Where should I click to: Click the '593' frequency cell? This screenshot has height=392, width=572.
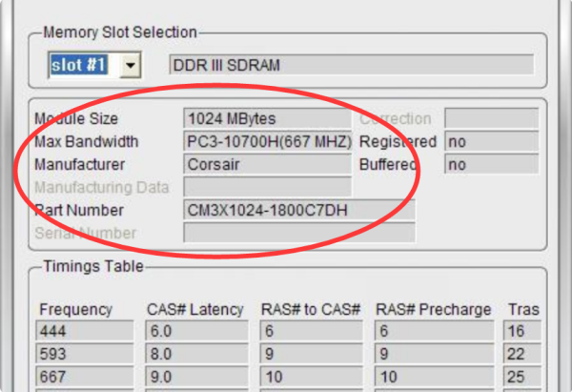(85, 354)
